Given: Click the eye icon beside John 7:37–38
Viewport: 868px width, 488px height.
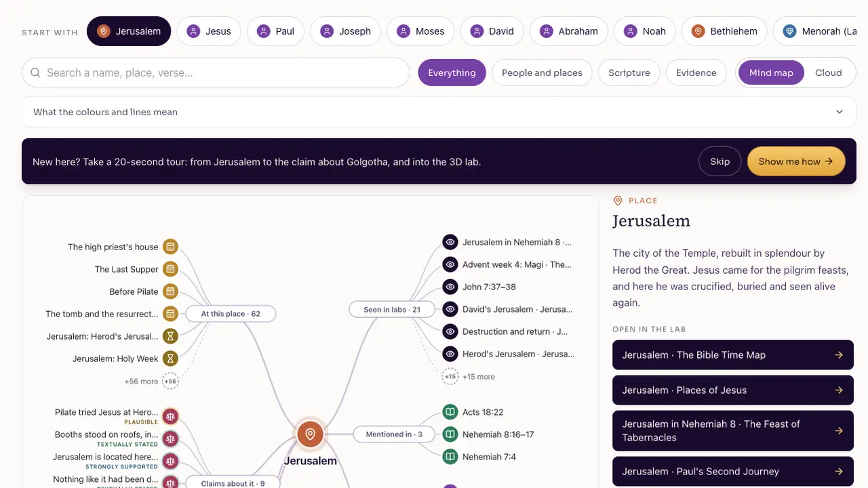Looking at the screenshot, I should point(450,287).
